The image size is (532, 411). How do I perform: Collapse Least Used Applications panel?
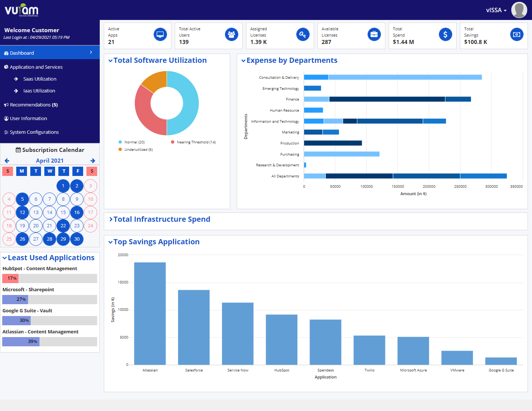click(x=4, y=258)
